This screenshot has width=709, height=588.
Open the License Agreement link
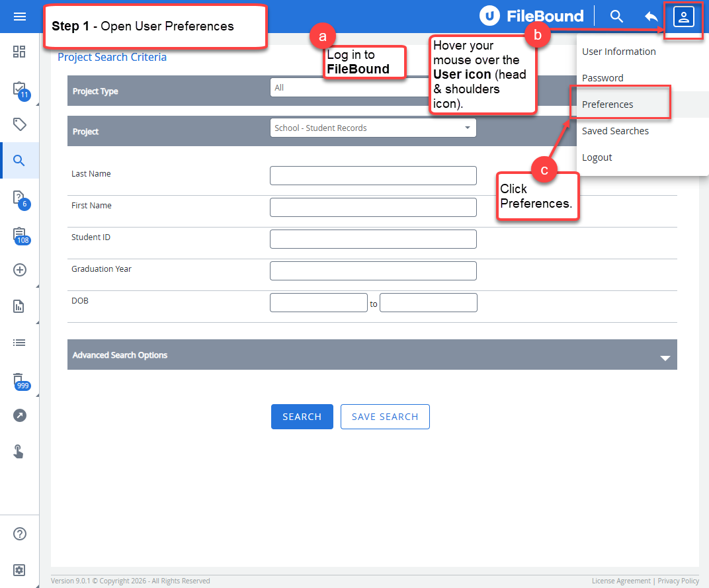(x=621, y=581)
